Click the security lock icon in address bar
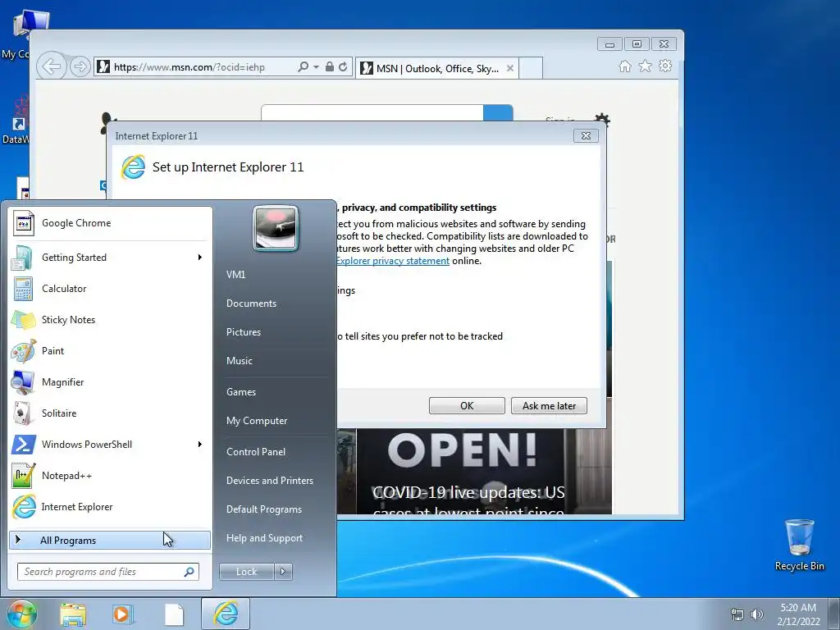 [330, 66]
